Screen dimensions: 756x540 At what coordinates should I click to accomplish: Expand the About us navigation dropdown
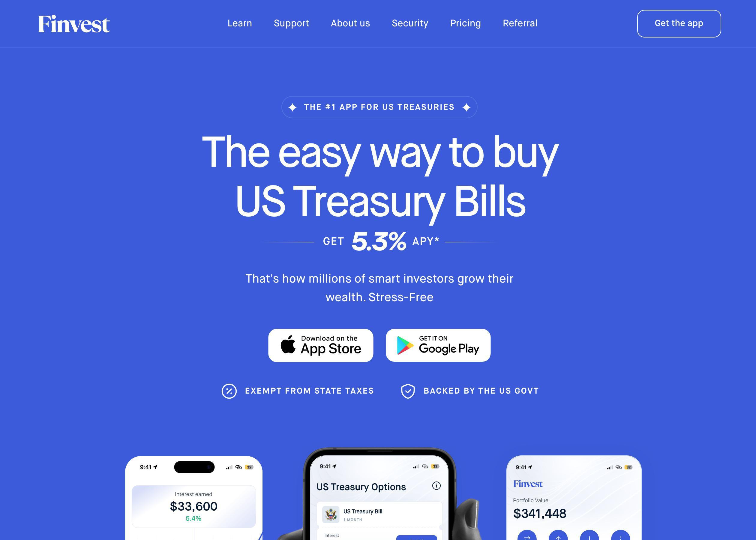pyautogui.click(x=350, y=23)
